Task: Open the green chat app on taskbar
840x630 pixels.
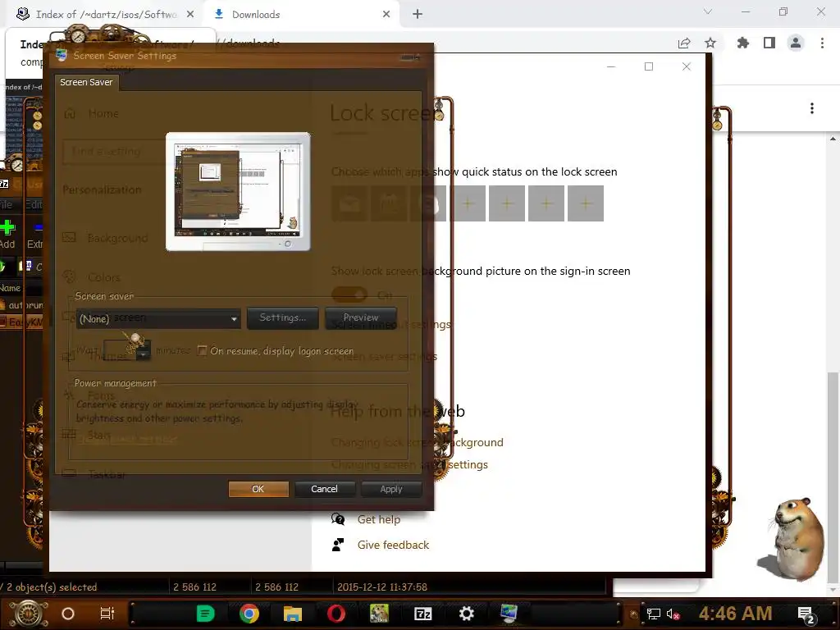Action: [205, 614]
